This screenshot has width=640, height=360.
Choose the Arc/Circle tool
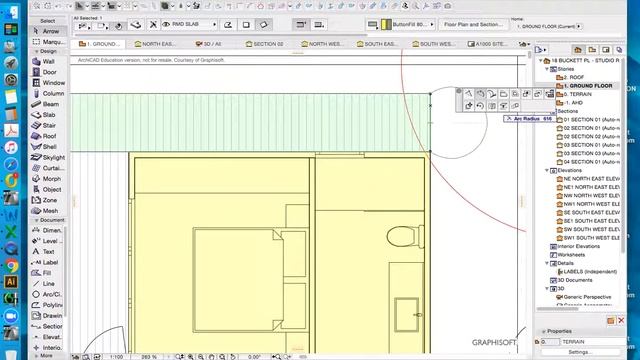click(47, 294)
